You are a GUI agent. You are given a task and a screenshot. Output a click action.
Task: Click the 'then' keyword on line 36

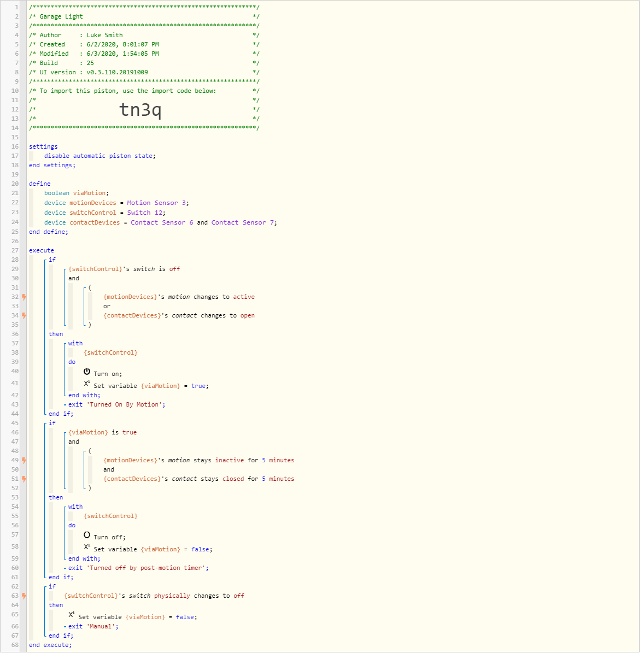[x=56, y=334]
